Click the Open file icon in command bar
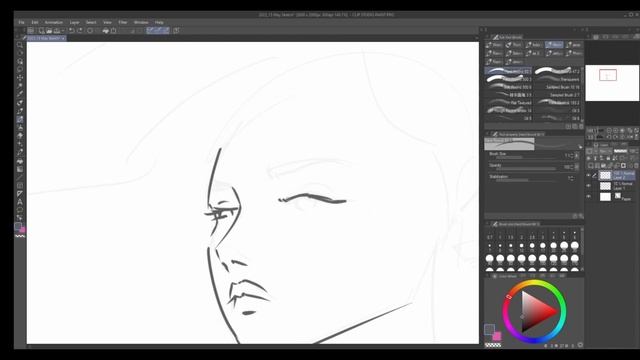640x360 pixels. click(x=49, y=31)
